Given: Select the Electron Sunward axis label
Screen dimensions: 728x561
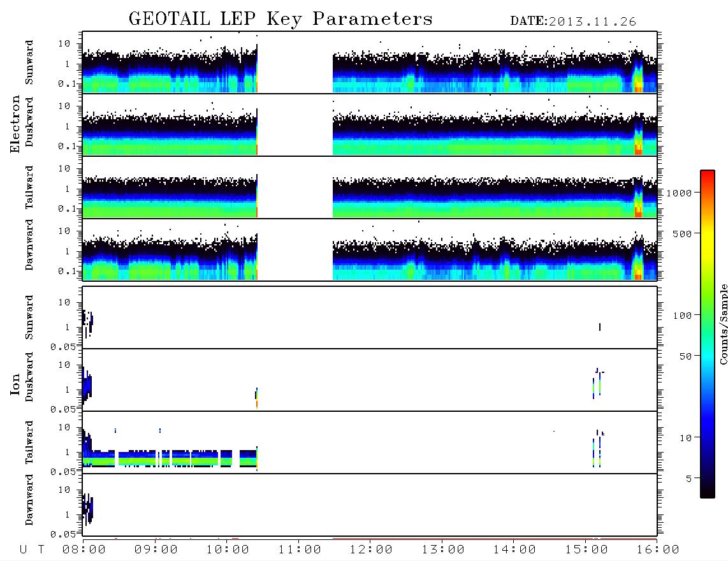Looking at the screenshot, I should click(x=29, y=62).
